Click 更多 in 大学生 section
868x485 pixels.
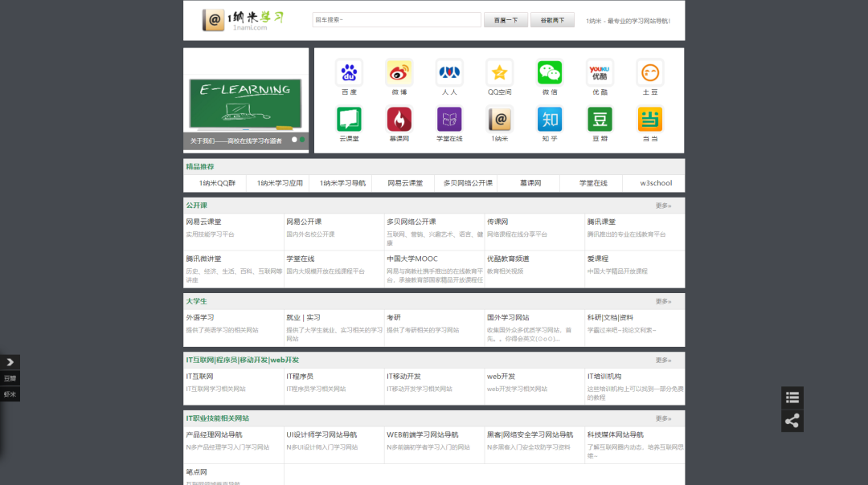(663, 301)
